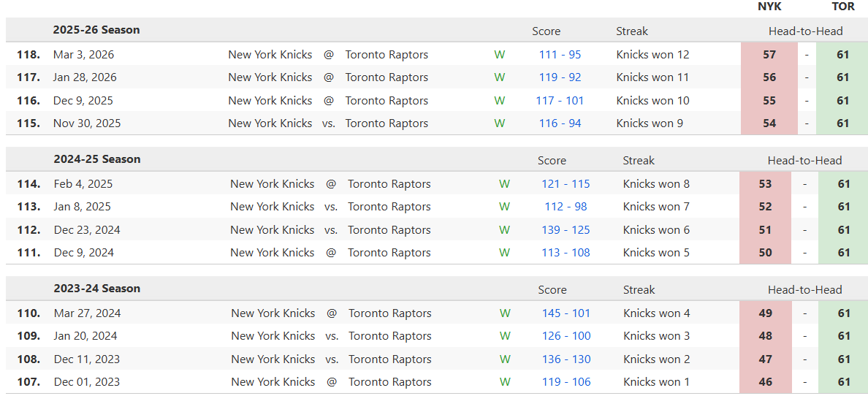Click the TOR column heading
The height and width of the screenshot is (404, 868).
pos(843,7)
